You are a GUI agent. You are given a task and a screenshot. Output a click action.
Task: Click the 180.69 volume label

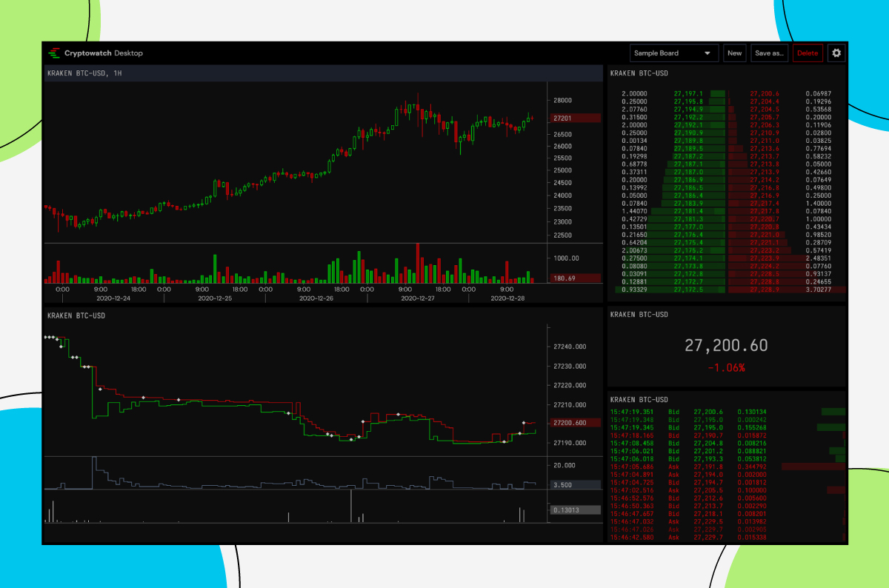(576, 278)
